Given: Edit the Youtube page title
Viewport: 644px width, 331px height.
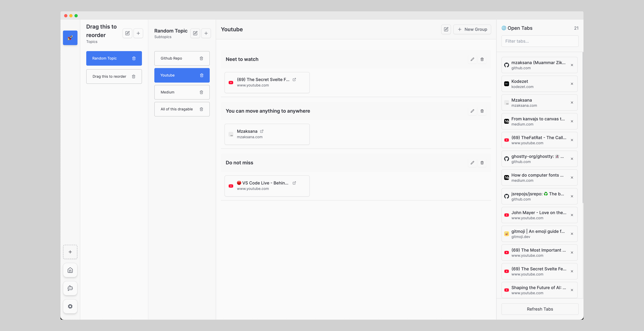Looking at the screenshot, I should pos(446,29).
